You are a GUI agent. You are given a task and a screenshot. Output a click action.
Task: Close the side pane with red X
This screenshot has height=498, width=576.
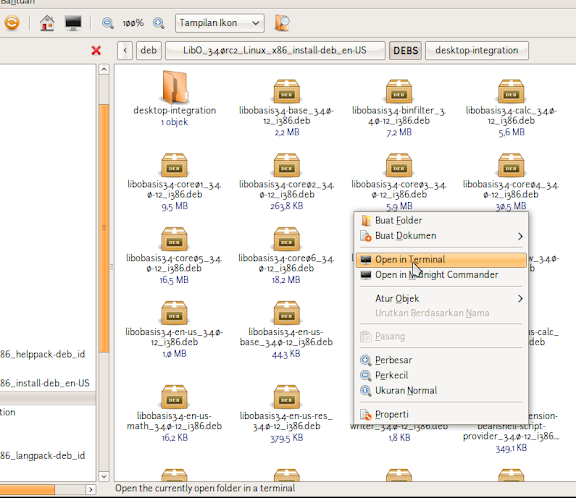coord(96,50)
